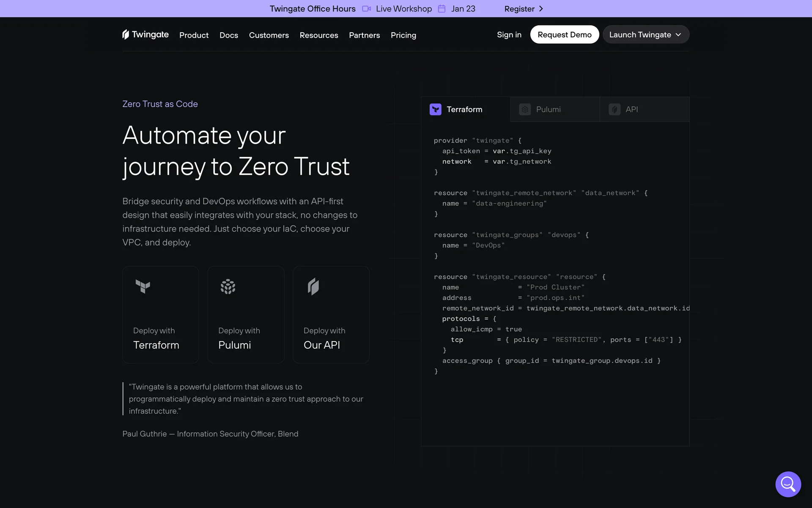The height and width of the screenshot is (508, 812).
Task: Open the Resources menu
Action: click(x=318, y=35)
